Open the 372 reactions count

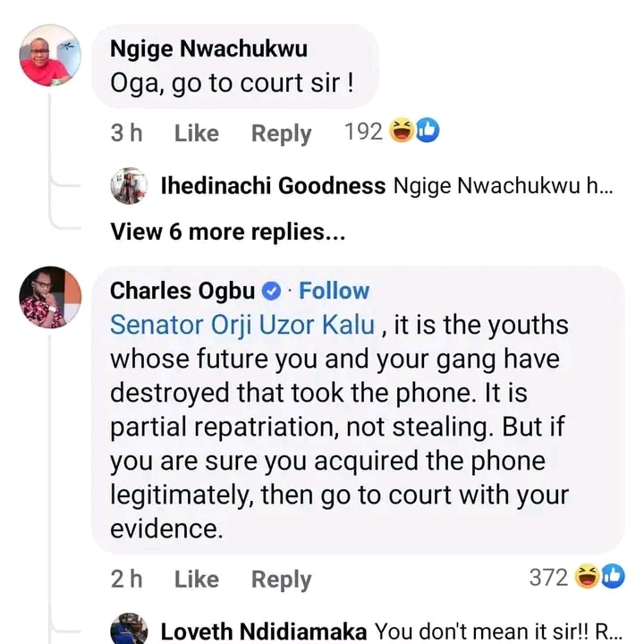coord(548,578)
